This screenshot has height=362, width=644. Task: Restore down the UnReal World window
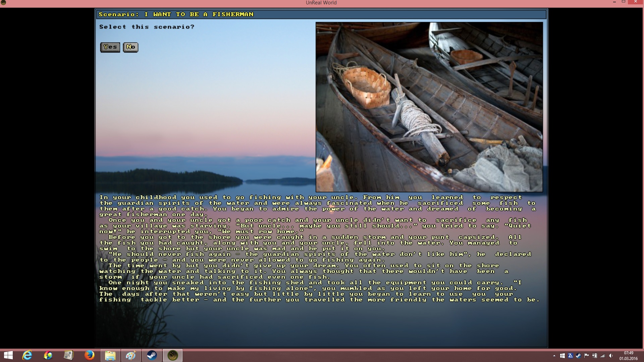coord(624,2)
